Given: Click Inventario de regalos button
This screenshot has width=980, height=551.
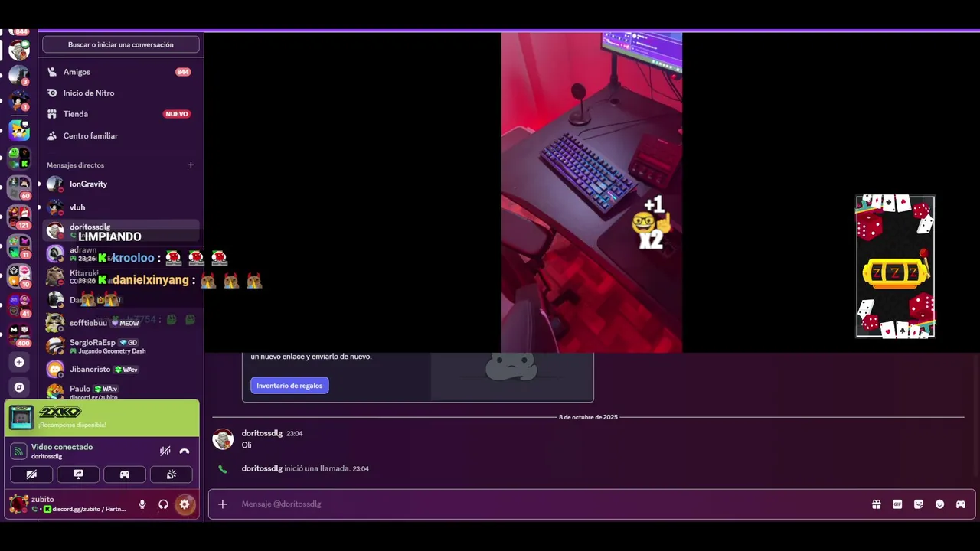Looking at the screenshot, I should click(289, 386).
